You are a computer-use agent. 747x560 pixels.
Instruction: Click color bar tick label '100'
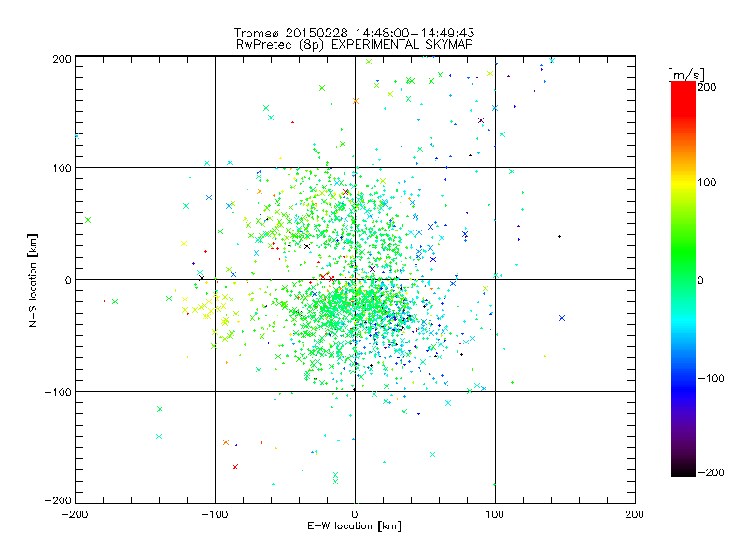tap(707, 182)
